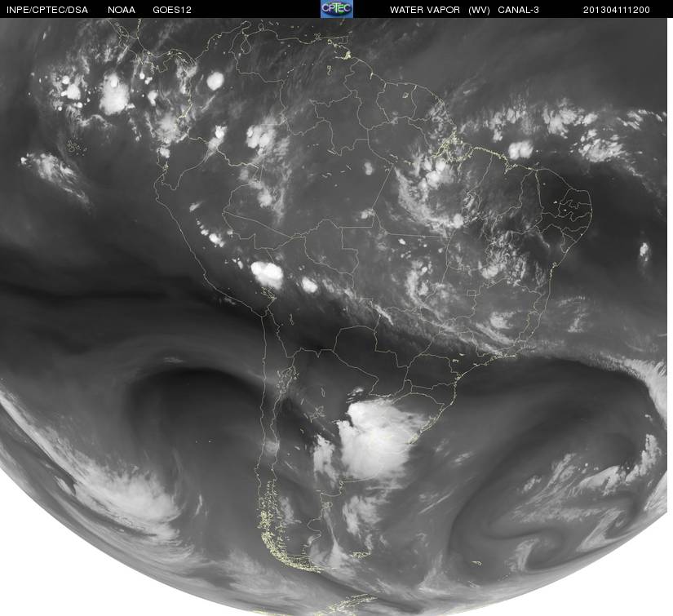Click the INPE/CPTEC/DSA header text
The width and height of the screenshot is (673, 616).
point(47,10)
